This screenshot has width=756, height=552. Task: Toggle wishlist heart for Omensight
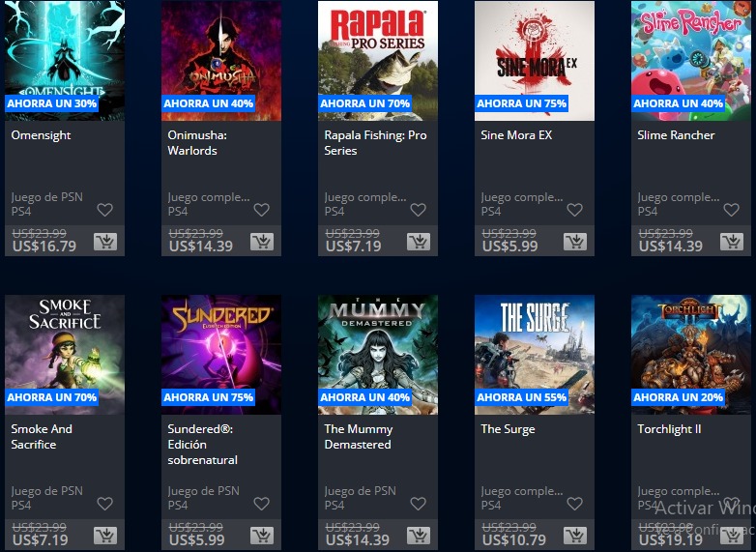(104, 210)
